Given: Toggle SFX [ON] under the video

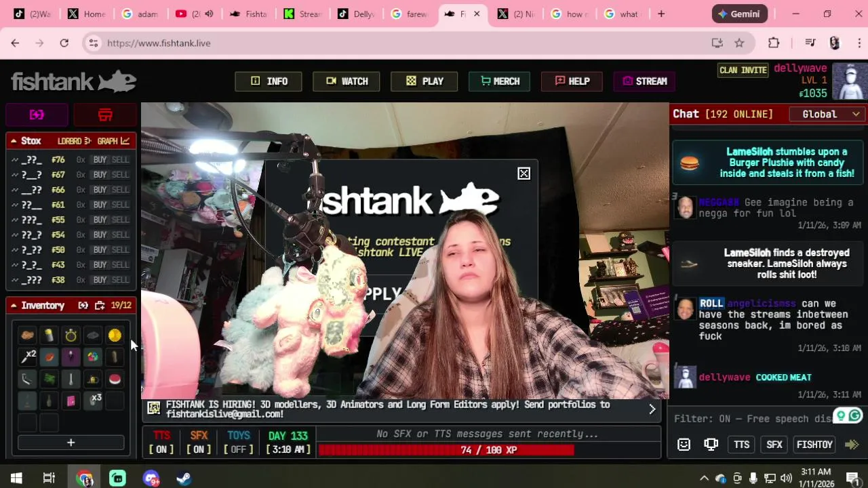Looking at the screenshot, I should 199,442.
